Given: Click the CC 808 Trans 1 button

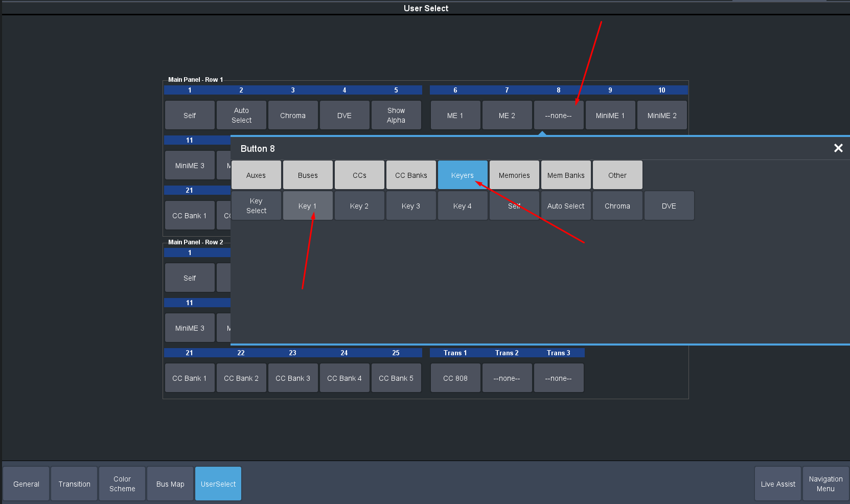Looking at the screenshot, I should click(x=455, y=378).
